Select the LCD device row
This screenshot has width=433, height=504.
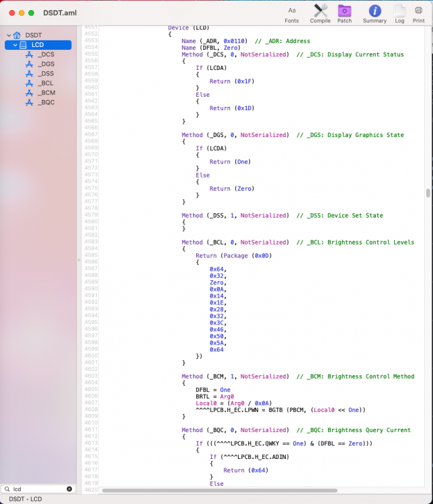pyautogui.click(x=38, y=44)
